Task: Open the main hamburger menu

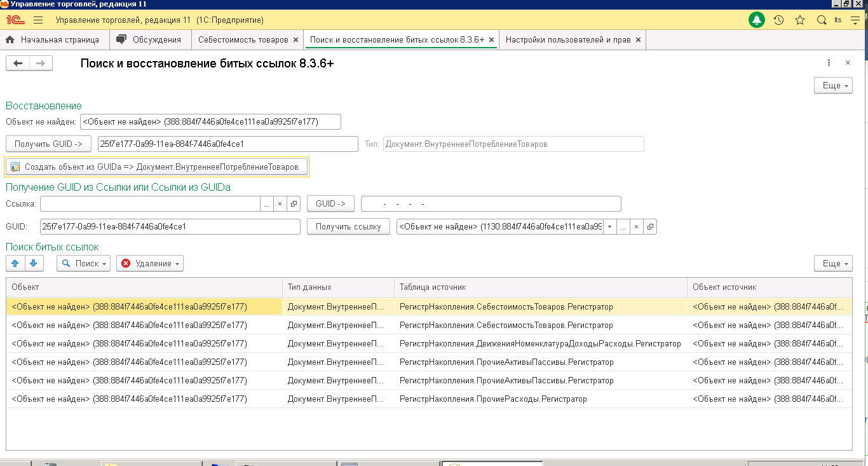Action: click(38, 20)
